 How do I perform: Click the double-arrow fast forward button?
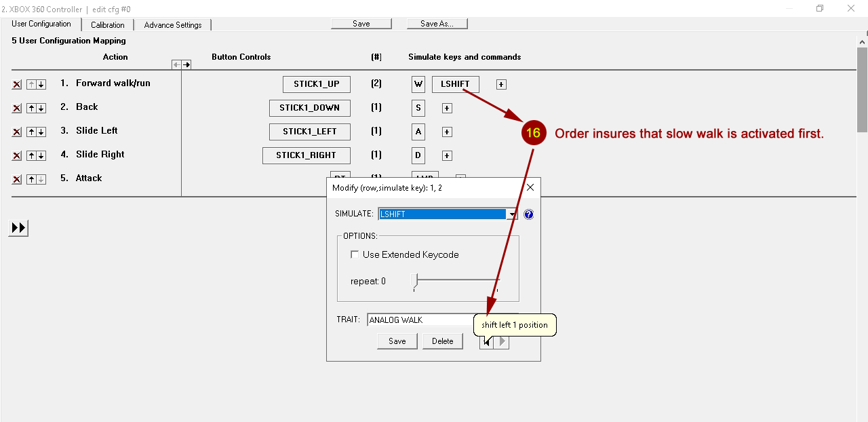[19, 228]
